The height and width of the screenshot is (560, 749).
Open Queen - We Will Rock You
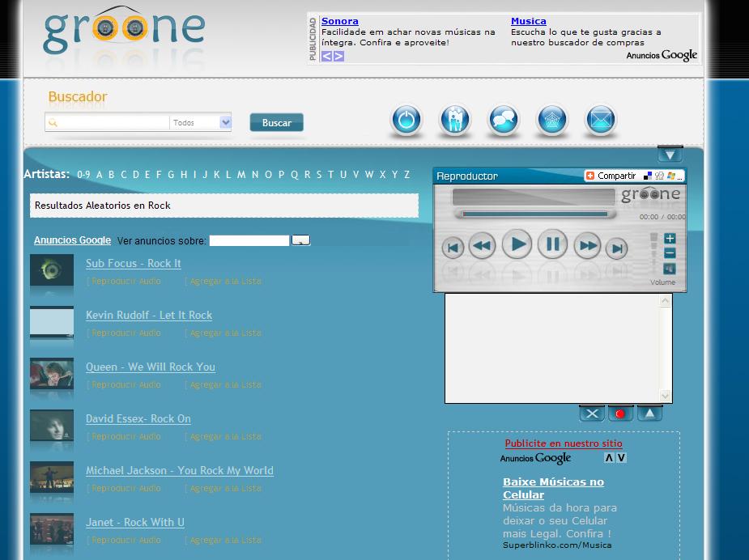point(151,367)
